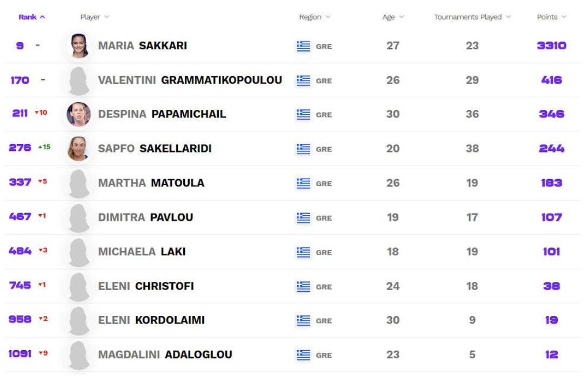Screen dimensions: 588x382
Task: Sort by Tournaments Played header
Action: (472, 17)
